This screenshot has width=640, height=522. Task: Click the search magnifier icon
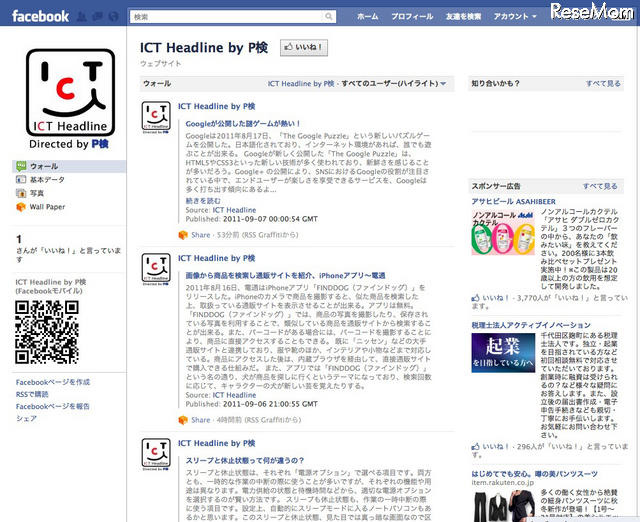(x=329, y=17)
